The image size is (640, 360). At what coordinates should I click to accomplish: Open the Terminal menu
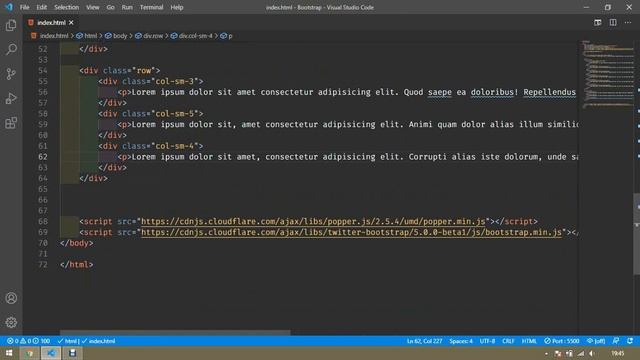click(x=151, y=7)
